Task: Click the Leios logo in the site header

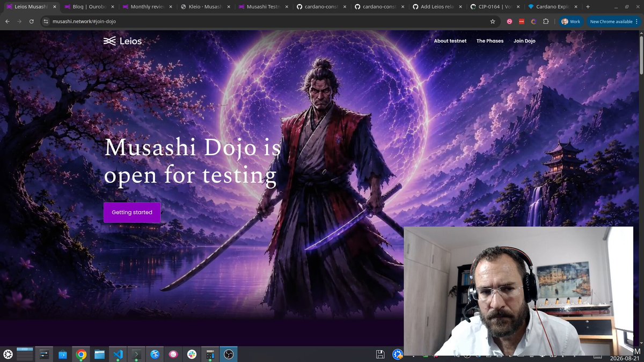Action: point(122,41)
